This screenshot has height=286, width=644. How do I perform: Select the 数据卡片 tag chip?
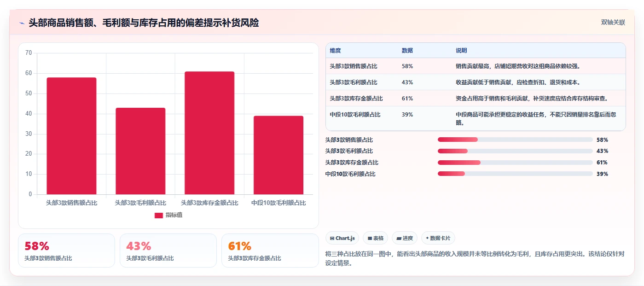coord(438,238)
